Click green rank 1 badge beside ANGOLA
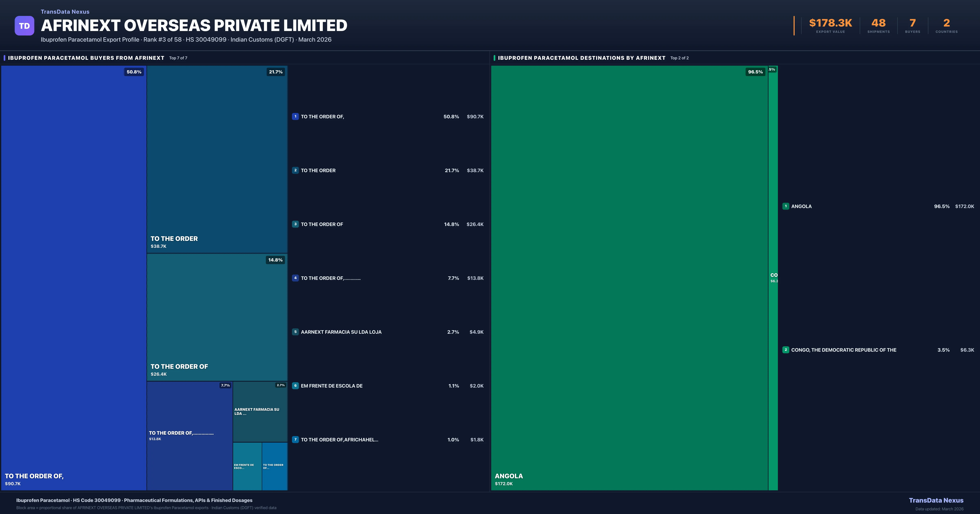Viewport: 980px width, 514px height. click(x=786, y=206)
